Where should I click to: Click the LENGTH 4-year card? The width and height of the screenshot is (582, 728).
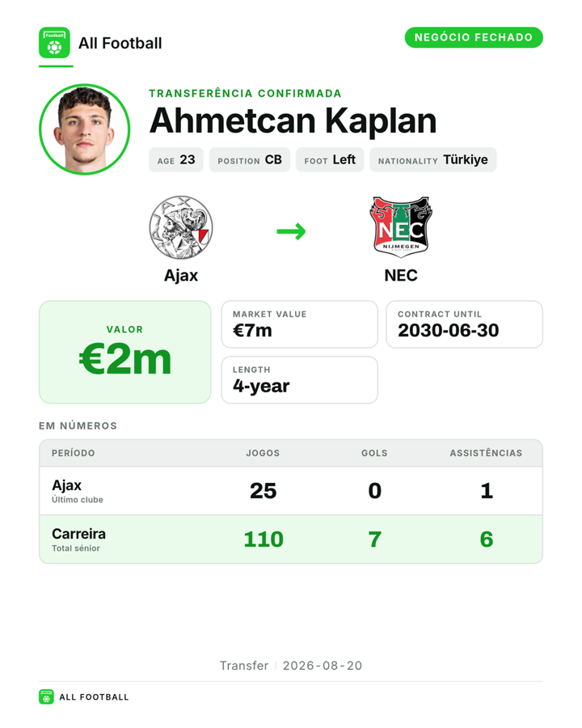click(300, 380)
